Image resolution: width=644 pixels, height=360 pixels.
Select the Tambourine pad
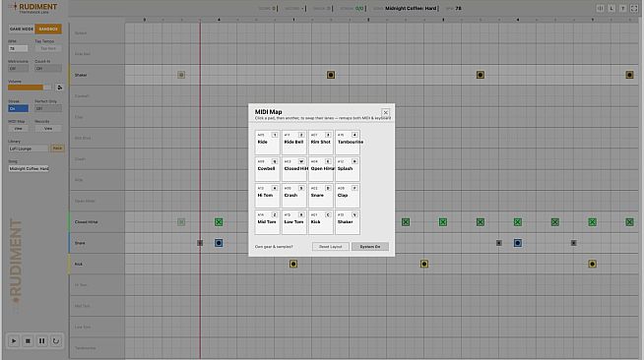click(x=348, y=143)
